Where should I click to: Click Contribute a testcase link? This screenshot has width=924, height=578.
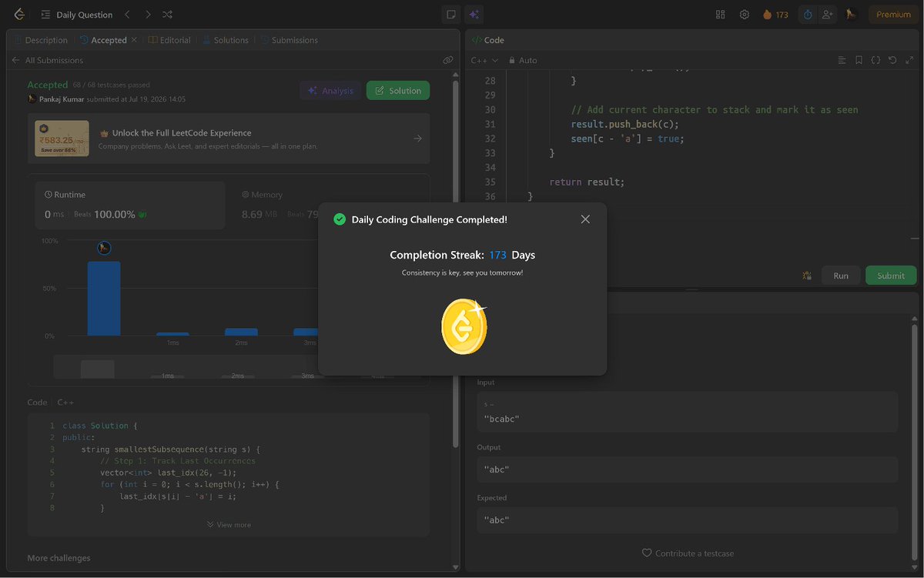688,553
